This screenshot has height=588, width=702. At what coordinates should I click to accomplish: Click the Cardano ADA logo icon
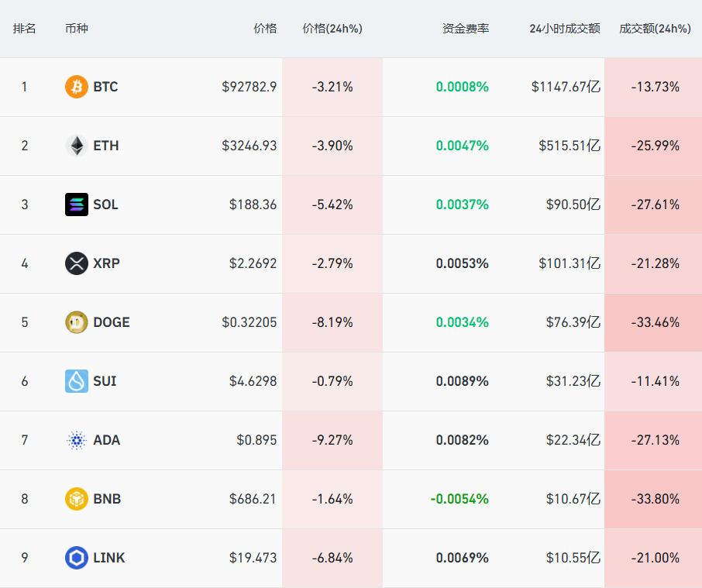[77, 440]
